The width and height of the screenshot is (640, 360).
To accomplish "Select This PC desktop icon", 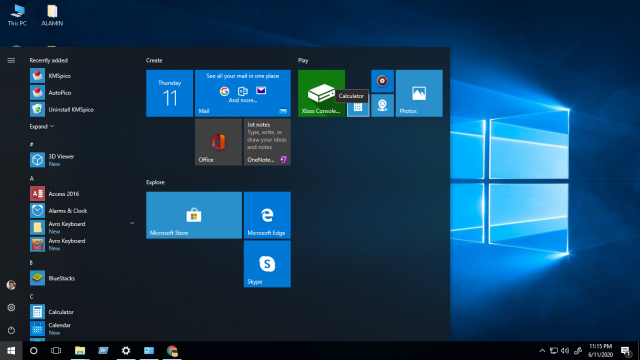I will (x=17, y=16).
